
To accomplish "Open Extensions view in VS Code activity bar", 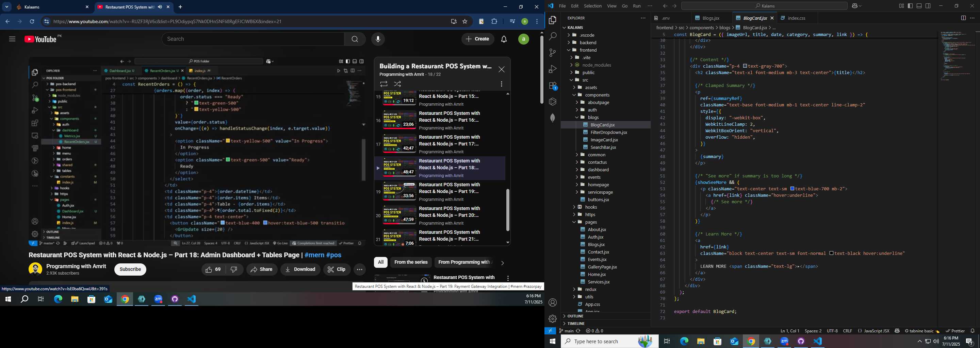I will tap(553, 86).
